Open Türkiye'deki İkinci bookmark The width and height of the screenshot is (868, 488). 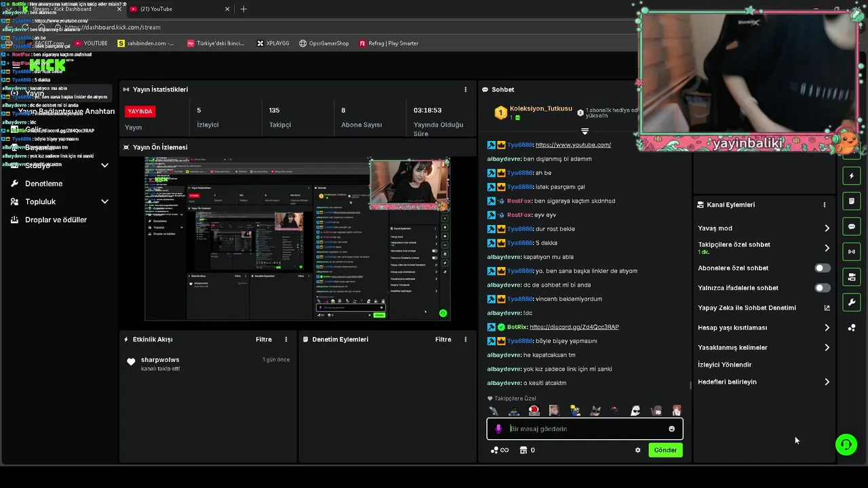[216, 43]
